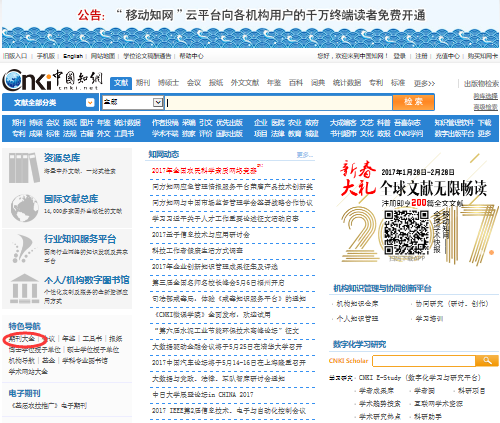The width and height of the screenshot is (500, 423).
Task: Open 网站地图 site map link
Action: tap(103, 56)
